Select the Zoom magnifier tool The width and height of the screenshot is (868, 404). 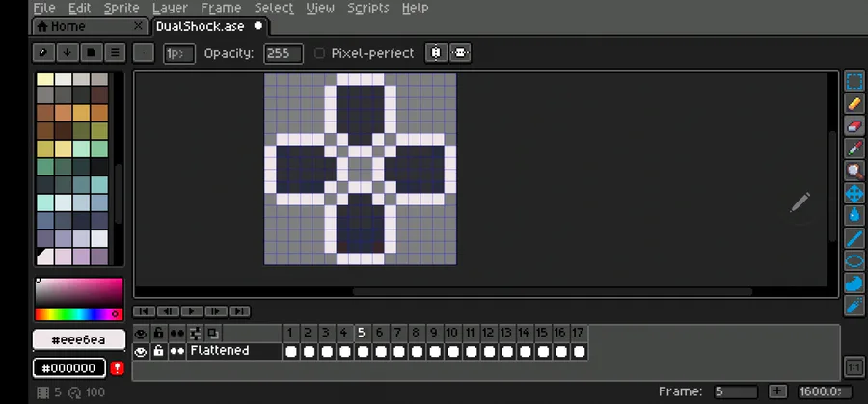[x=854, y=172]
